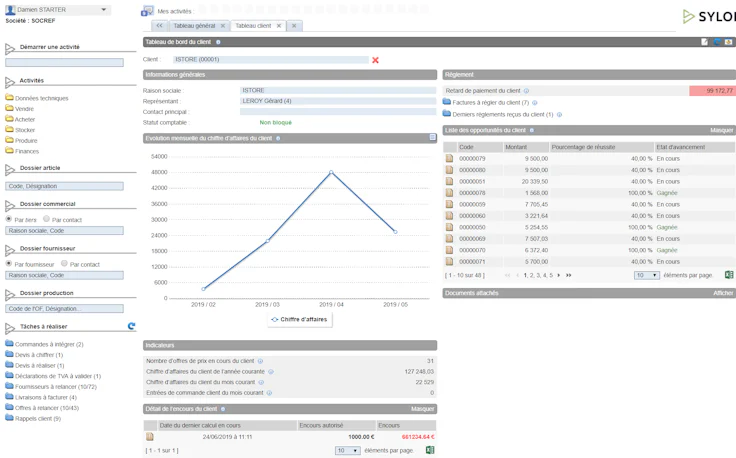Refresh the Tâches à réaliser list
Viewport: 736px width, 458px height.
pos(131,326)
